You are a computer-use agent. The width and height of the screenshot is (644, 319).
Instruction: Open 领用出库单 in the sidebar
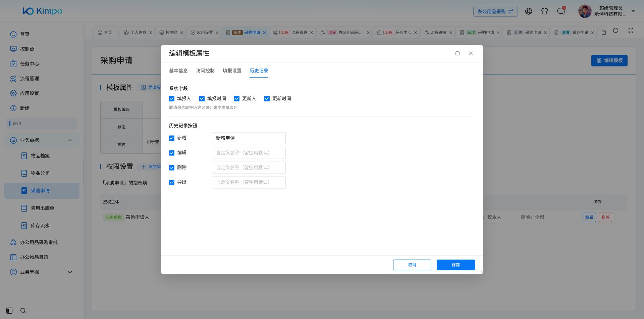(x=42, y=208)
